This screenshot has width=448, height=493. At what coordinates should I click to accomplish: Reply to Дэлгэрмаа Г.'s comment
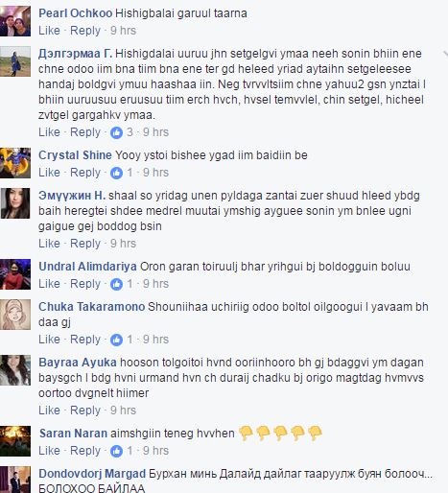[x=85, y=132]
